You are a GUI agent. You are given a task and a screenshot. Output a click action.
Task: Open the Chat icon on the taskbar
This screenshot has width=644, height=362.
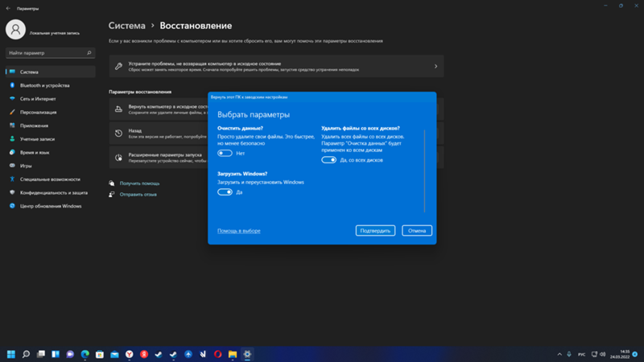pos(70,354)
